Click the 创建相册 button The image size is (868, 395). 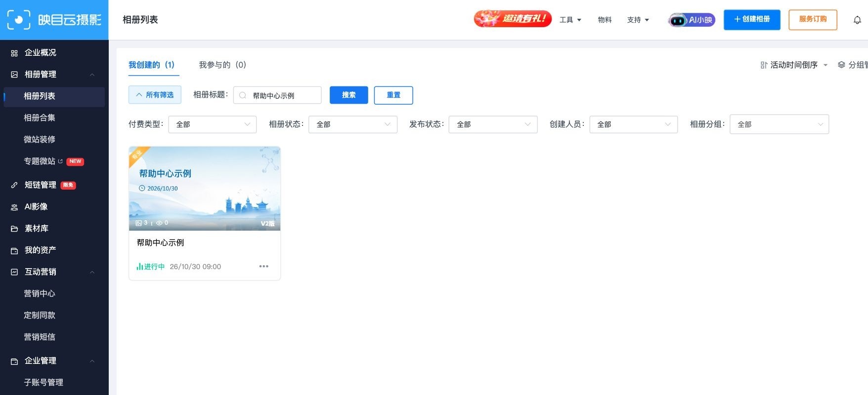[x=752, y=20]
